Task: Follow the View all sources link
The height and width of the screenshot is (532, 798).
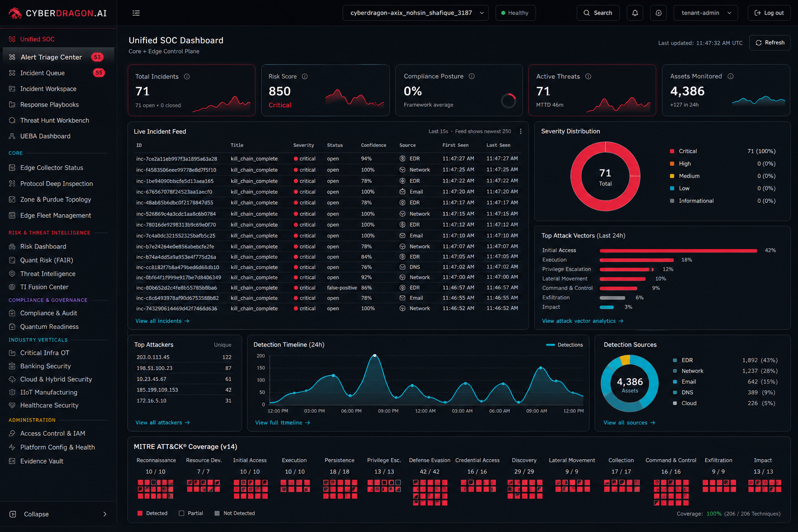Action: coord(629,423)
